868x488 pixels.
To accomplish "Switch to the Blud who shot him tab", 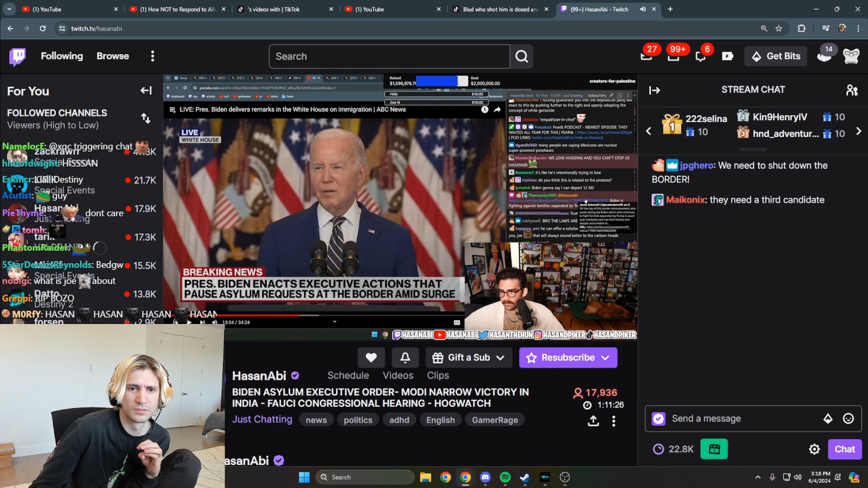I will tap(500, 9).
